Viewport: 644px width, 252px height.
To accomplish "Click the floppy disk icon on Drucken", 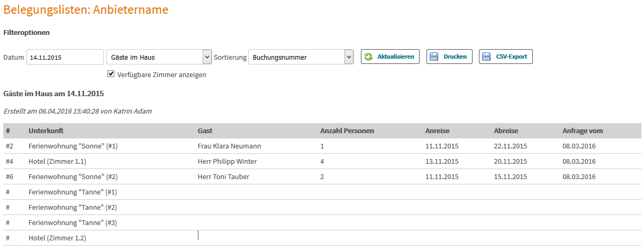I will tap(434, 57).
